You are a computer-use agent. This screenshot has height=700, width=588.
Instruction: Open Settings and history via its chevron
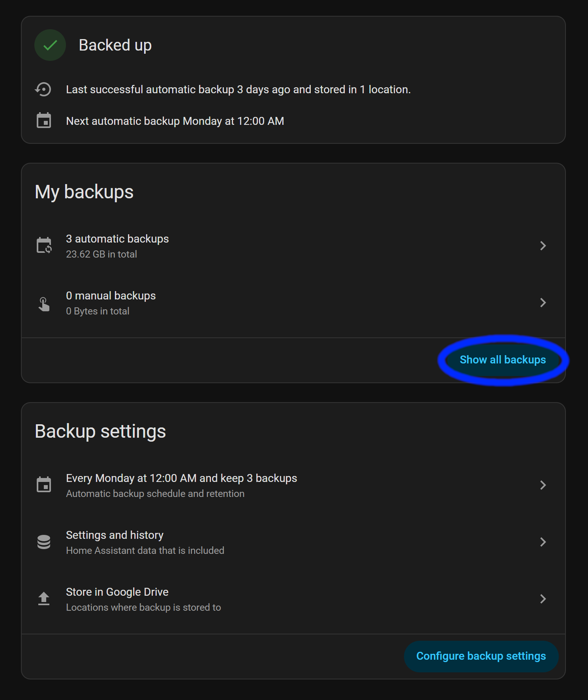click(x=543, y=542)
